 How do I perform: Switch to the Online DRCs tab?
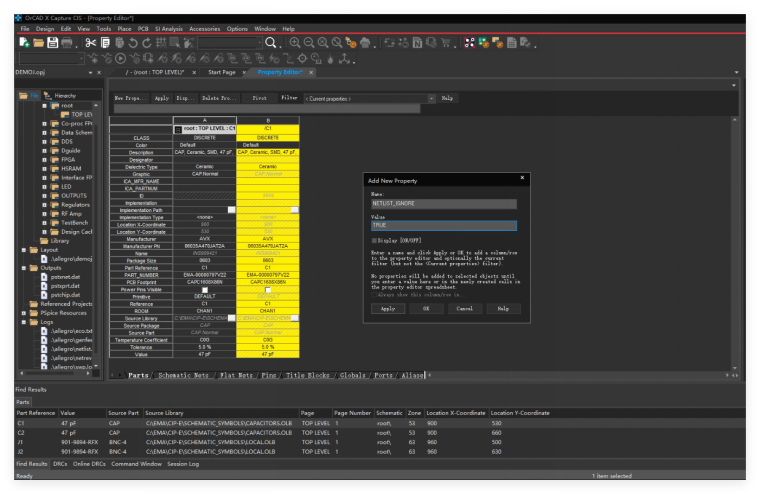click(89, 464)
